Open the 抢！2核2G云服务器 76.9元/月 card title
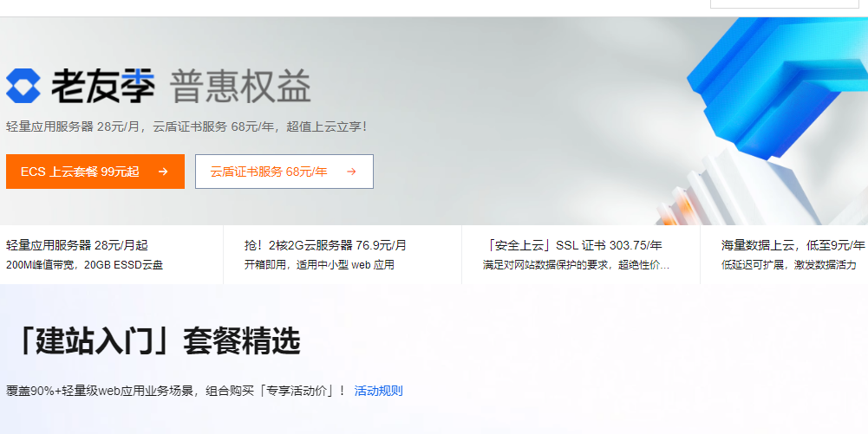Image resolution: width=868 pixels, height=434 pixels. 325,245
